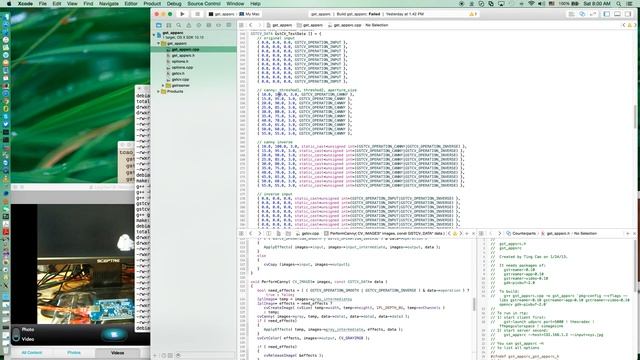Go back in lower-right assistant editor

click(x=490, y=233)
